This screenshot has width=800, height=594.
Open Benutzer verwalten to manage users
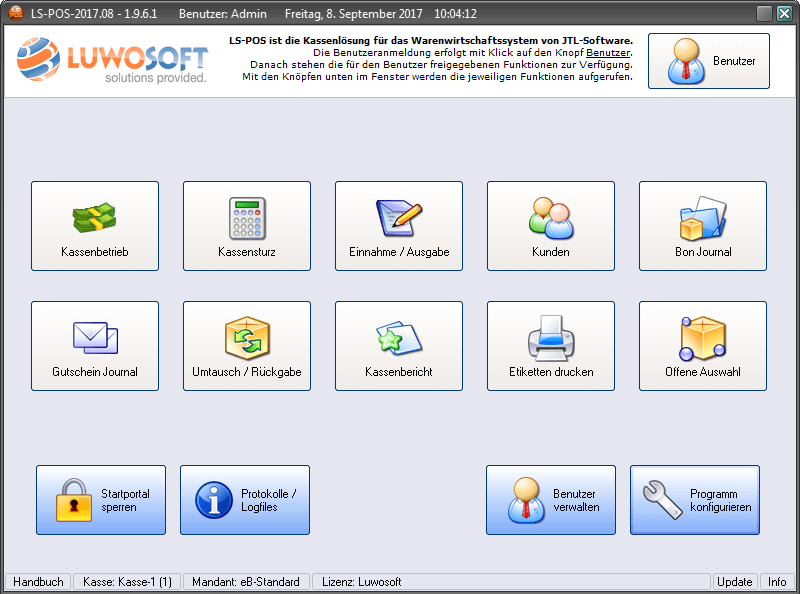[551, 500]
